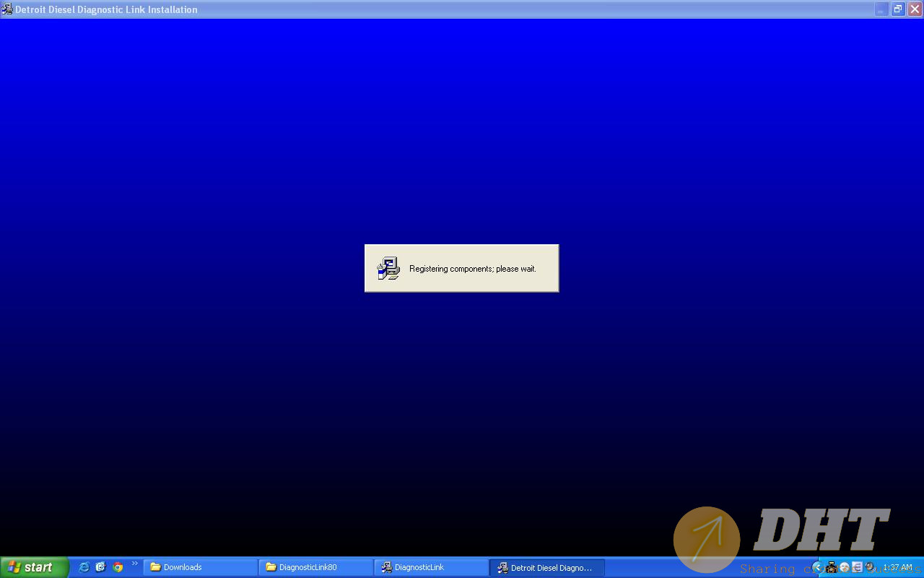Switch to the DiagnosticLink80 folder window
Viewport: 924px width, 578px height.
point(315,567)
